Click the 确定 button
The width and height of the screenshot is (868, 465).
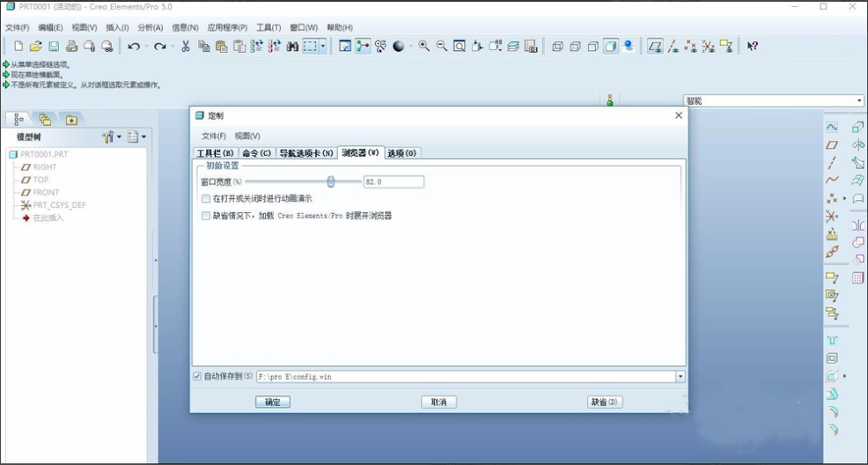[273, 402]
